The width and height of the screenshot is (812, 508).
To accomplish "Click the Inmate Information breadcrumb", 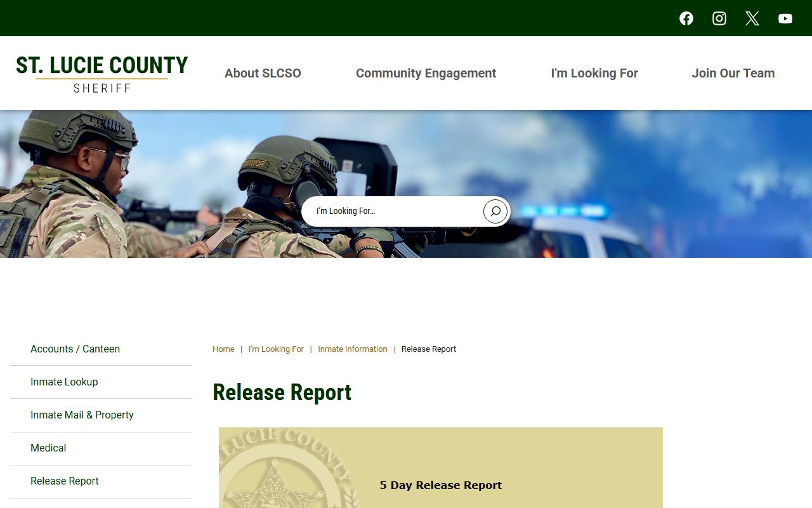I will pyautogui.click(x=353, y=349).
